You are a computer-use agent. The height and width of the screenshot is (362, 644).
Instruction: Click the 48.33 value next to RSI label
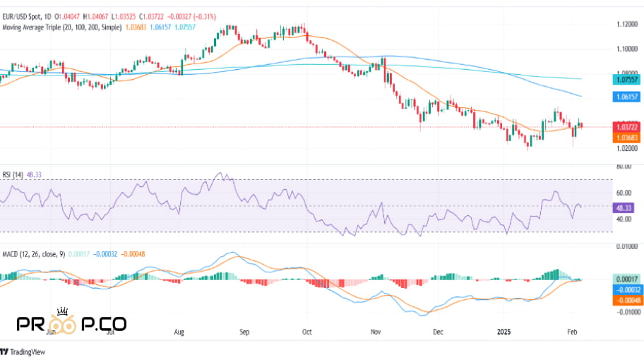[x=34, y=175]
